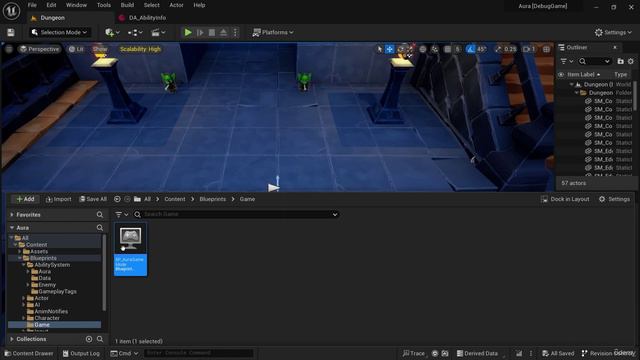Change the scale snap value 0.25

pyautogui.click(x=510, y=49)
